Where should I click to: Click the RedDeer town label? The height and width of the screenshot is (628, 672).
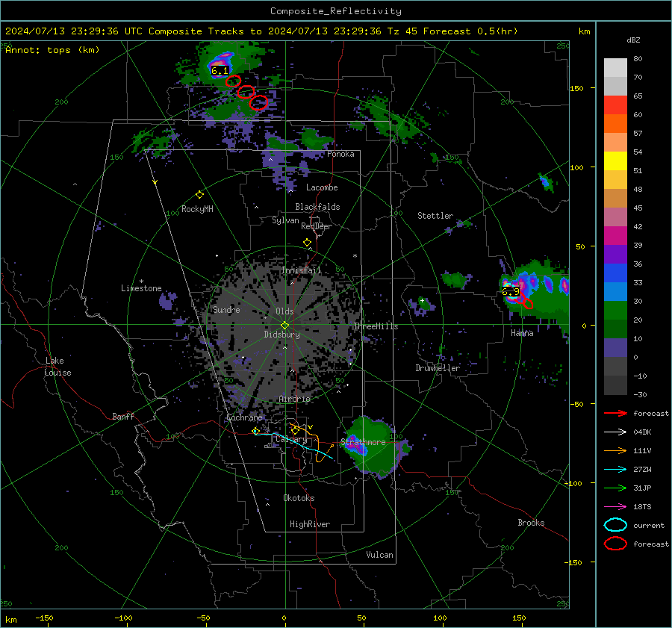(x=317, y=226)
